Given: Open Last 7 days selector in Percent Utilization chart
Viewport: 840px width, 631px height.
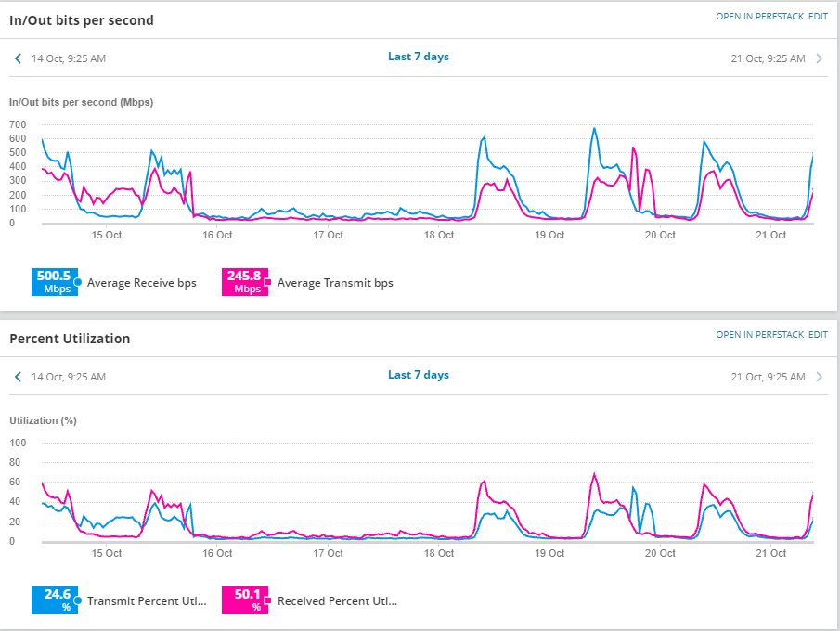Looking at the screenshot, I should [419, 375].
